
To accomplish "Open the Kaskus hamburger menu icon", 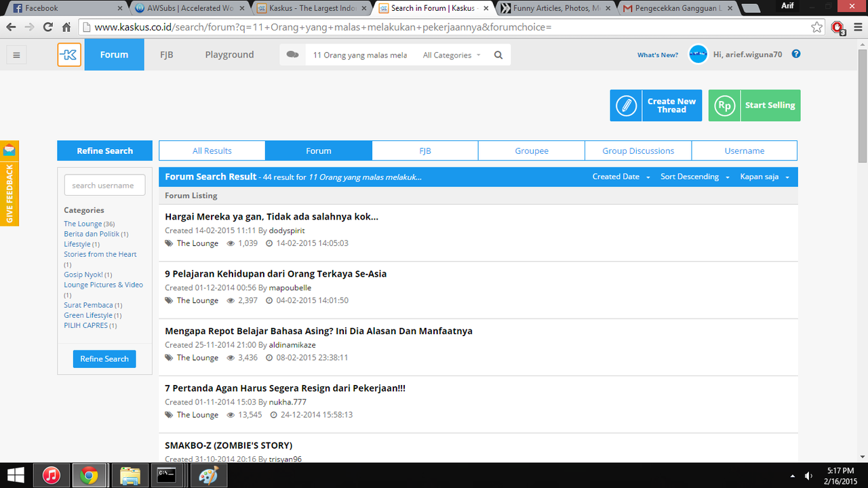I will (16, 55).
